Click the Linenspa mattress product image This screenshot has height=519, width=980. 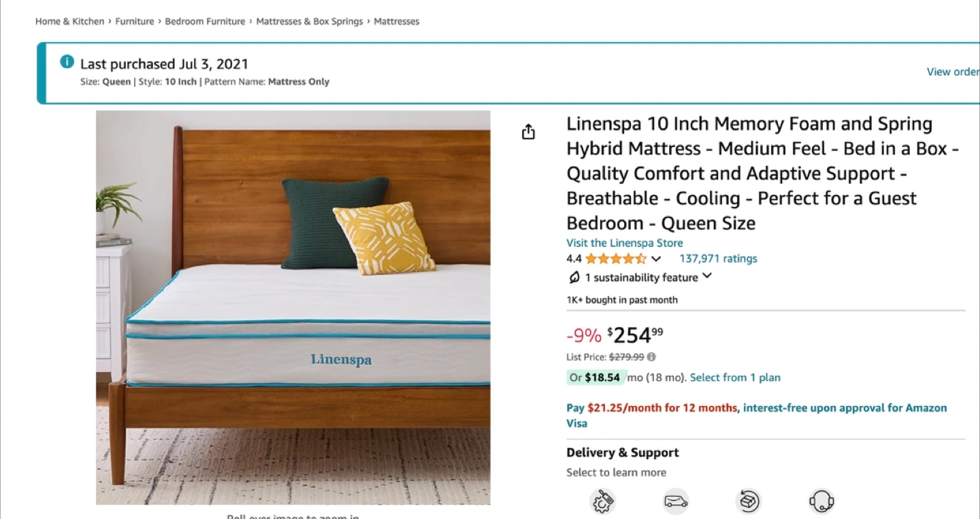pos(293,307)
